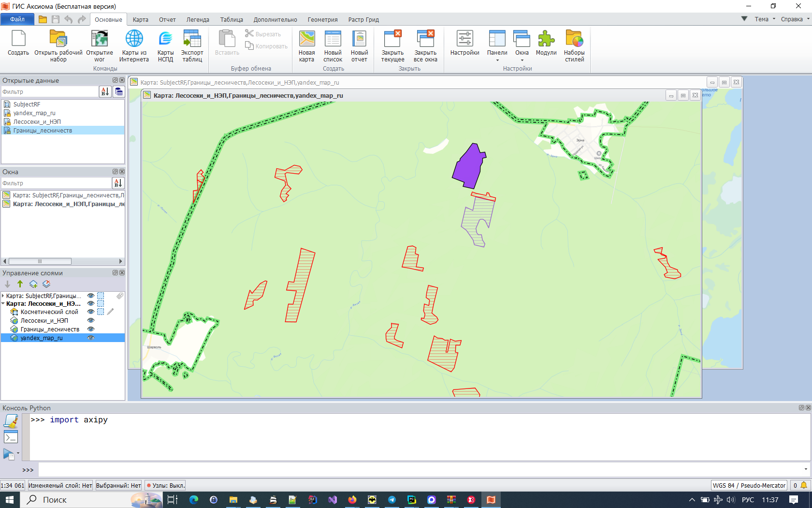812x508 pixels.
Task: Sort open data list with A-Z icon
Action: pyautogui.click(x=105, y=91)
